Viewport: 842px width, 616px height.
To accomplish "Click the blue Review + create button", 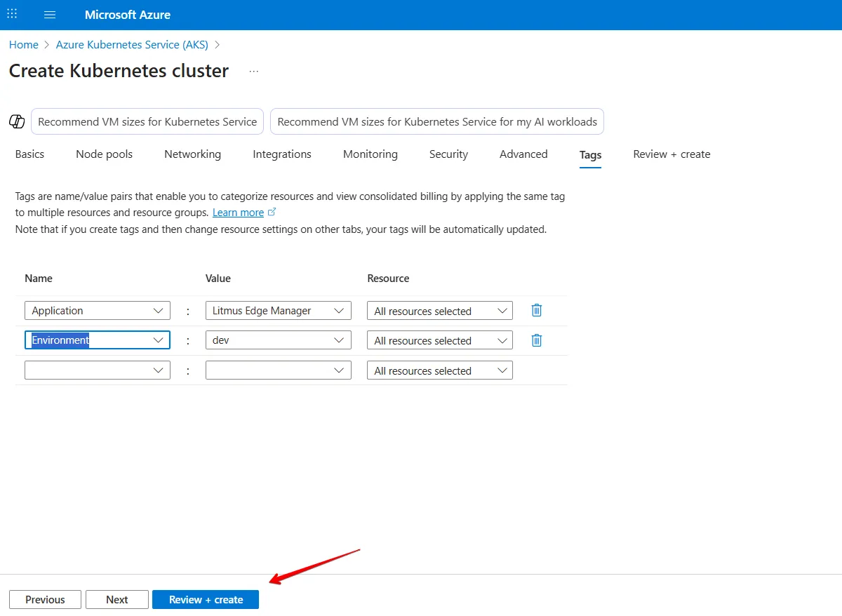I will click(206, 600).
